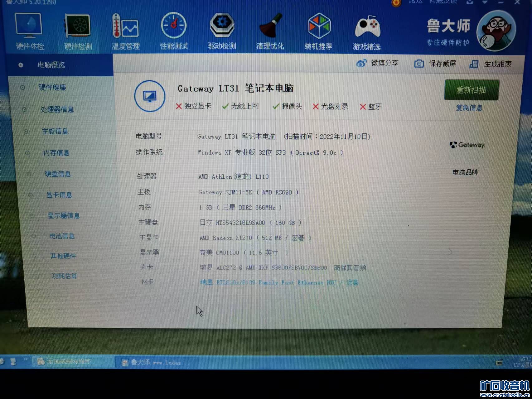Click the 复制信息 link
The image size is (532, 399).
click(x=469, y=108)
